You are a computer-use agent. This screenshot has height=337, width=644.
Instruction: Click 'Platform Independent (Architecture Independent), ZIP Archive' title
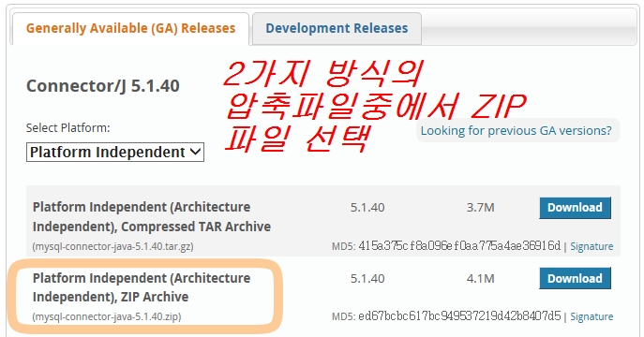[x=142, y=287]
